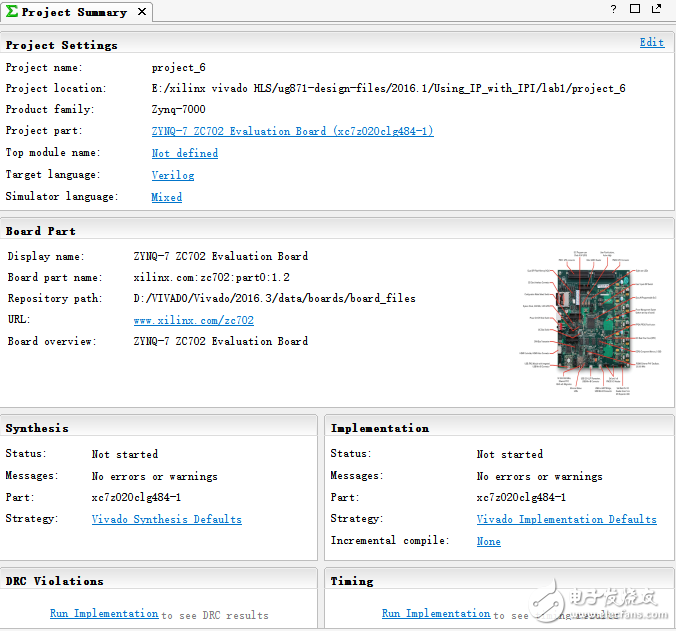Screen dimensions: 676x631
Task: Click Implementation No errors or warnings message
Action: tap(539, 476)
